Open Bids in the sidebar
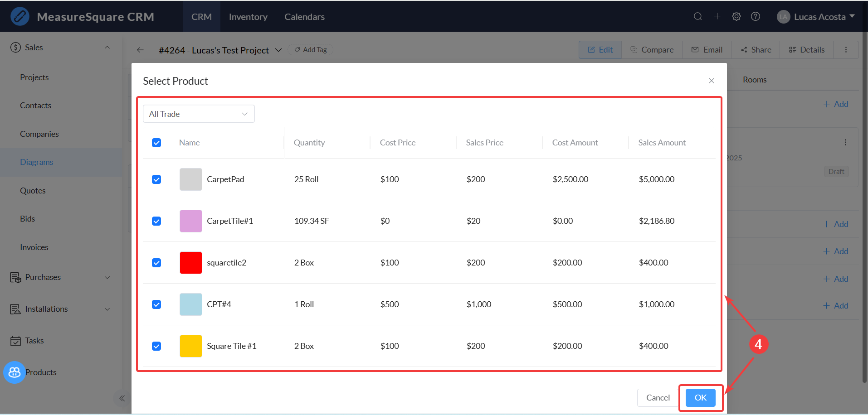This screenshot has height=415, width=868. click(27, 219)
